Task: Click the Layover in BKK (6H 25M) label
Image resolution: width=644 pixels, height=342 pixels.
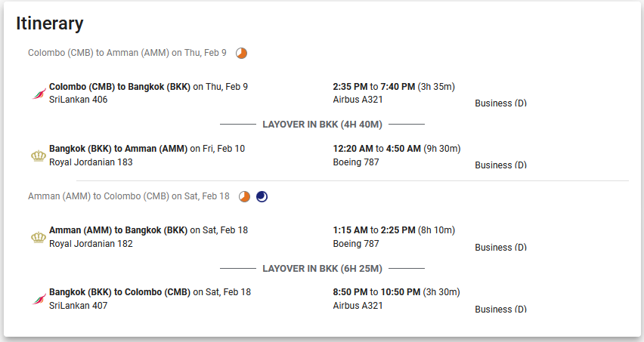Action: pos(323,269)
